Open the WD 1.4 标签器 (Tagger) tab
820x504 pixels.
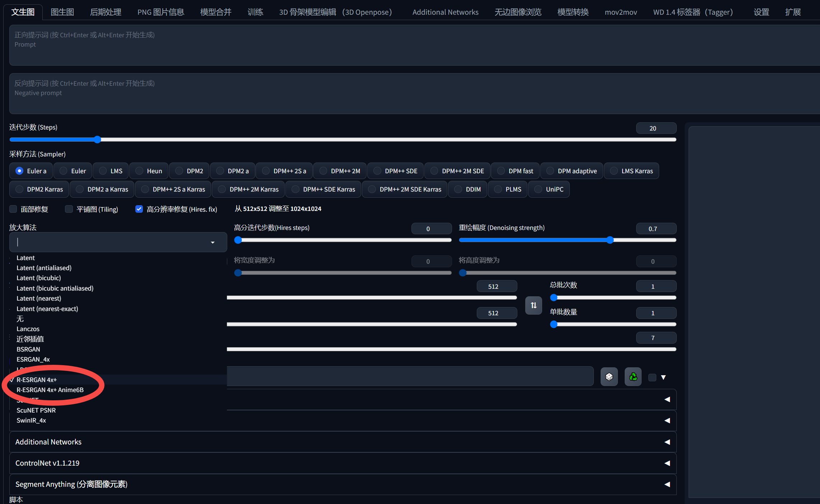(x=693, y=12)
